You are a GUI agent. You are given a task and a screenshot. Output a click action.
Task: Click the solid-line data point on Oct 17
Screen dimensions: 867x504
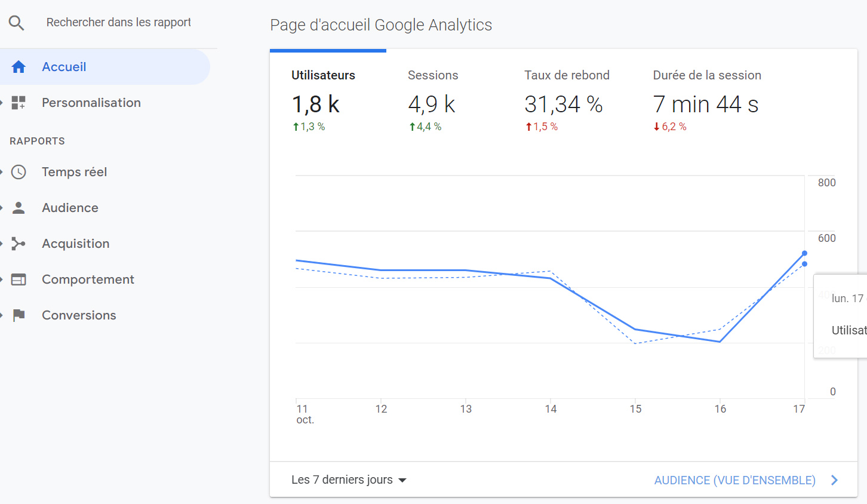804,253
